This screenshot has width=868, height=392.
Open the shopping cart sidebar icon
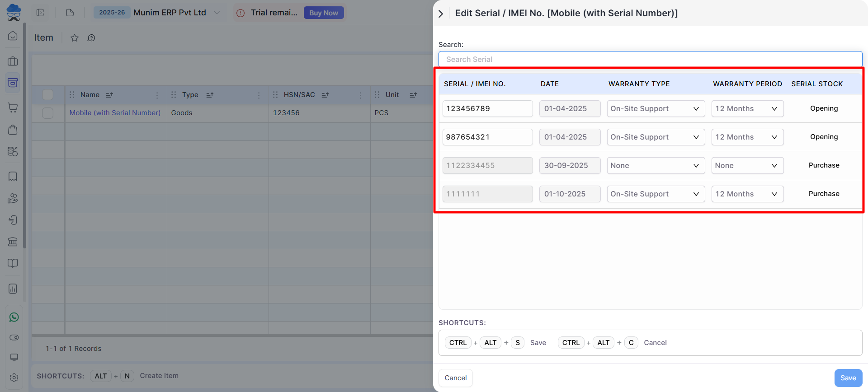[13, 107]
